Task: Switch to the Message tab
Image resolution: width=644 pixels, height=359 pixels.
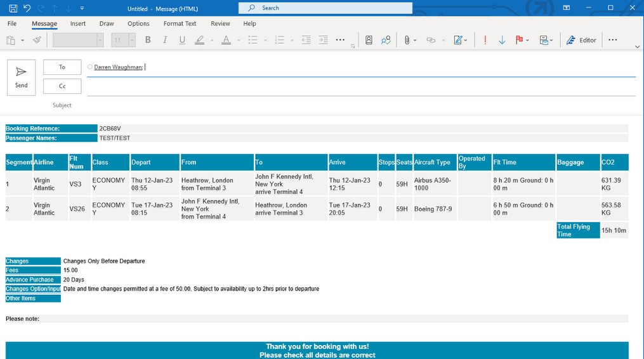Action: (x=44, y=23)
